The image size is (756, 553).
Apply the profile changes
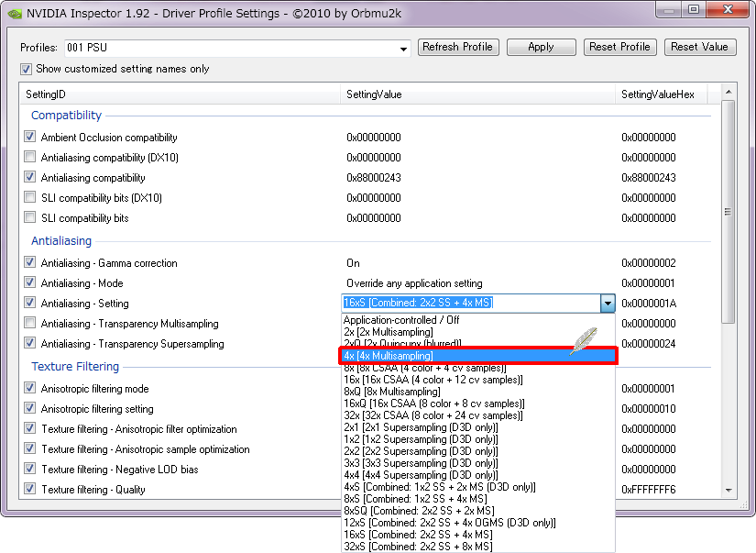point(541,48)
